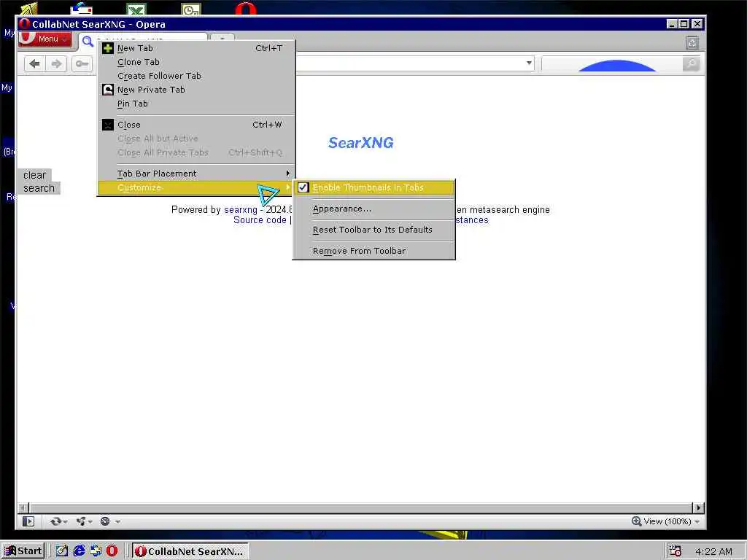The width and height of the screenshot is (747, 560).
Task: Choose Pin Tab in the context menu
Action: pyautogui.click(x=196, y=104)
